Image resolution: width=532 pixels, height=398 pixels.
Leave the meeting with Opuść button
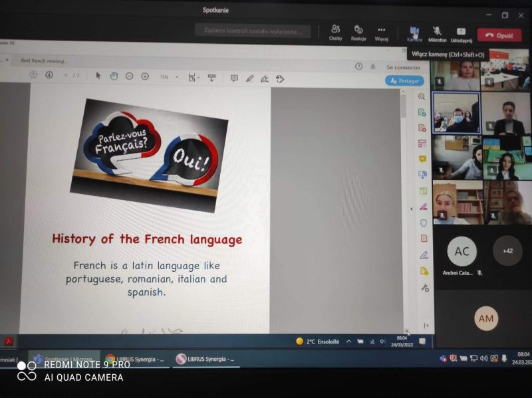click(499, 35)
